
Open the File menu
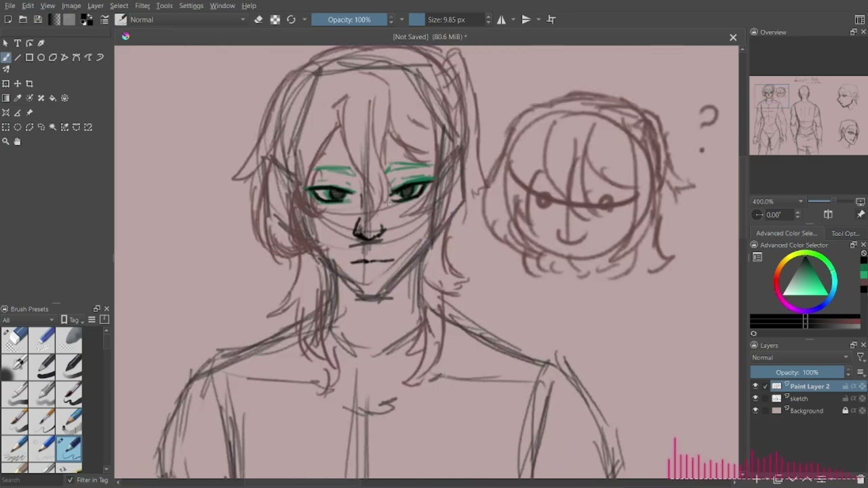[x=10, y=5]
